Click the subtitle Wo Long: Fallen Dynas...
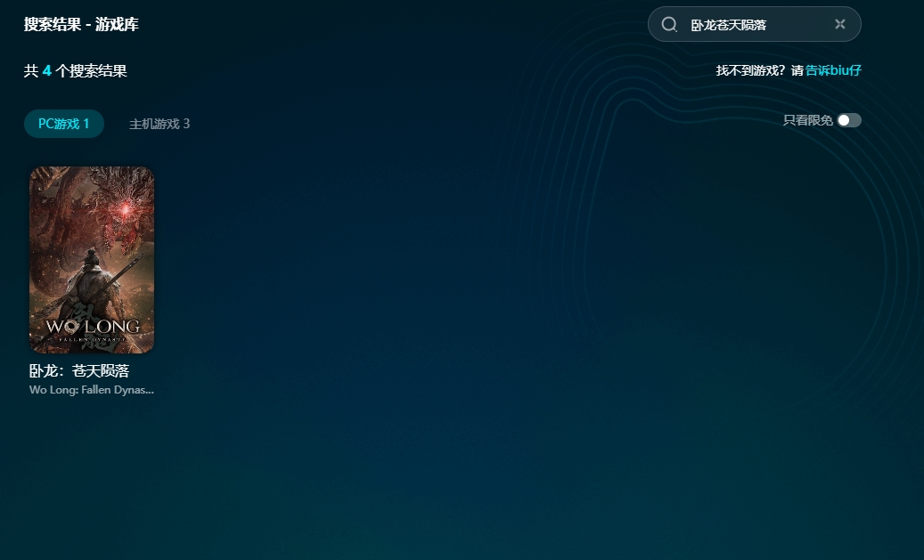 92,390
